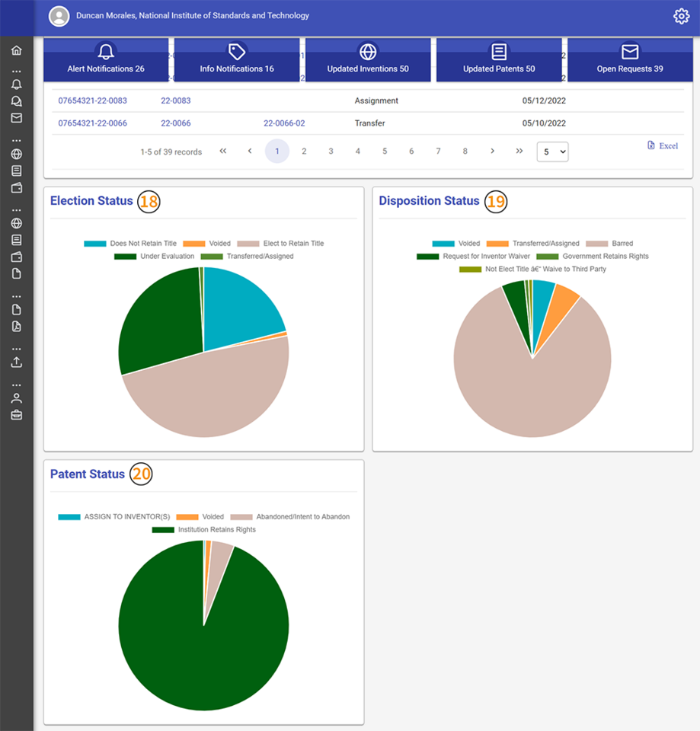Open the Updated Patents 50 card
The width and height of the screenshot is (700, 731).
tap(499, 59)
